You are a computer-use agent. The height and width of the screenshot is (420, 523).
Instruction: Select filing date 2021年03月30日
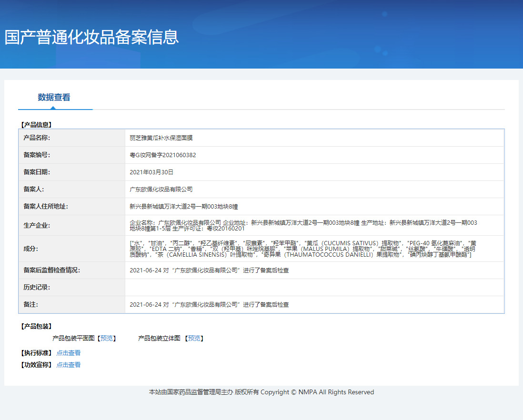[151, 172]
